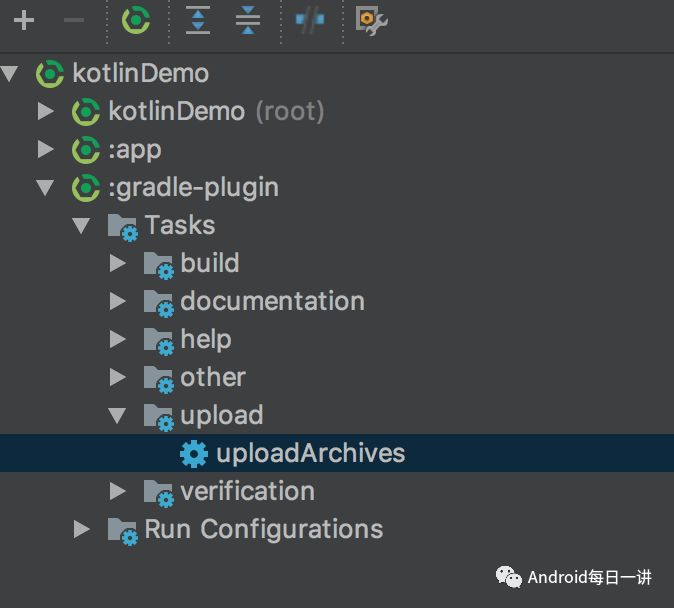Select Run Configurations node

pyautogui.click(x=263, y=529)
